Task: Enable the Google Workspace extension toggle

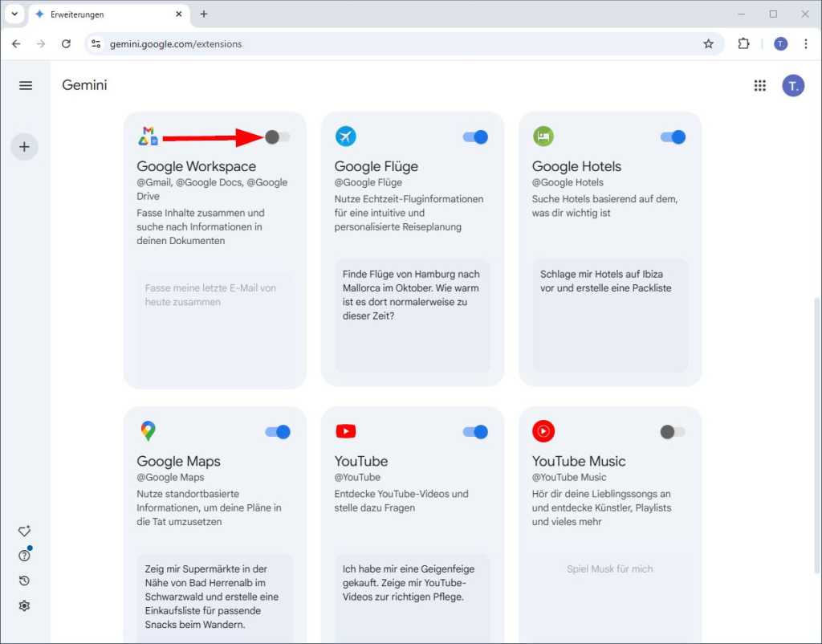Action: [276, 137]
